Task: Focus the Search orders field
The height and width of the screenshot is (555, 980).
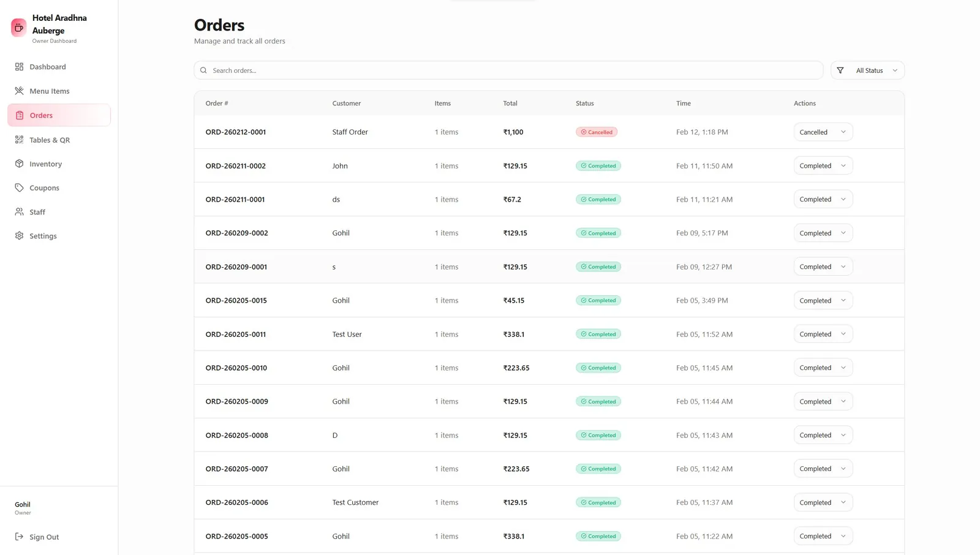Action: click(508, 70)
